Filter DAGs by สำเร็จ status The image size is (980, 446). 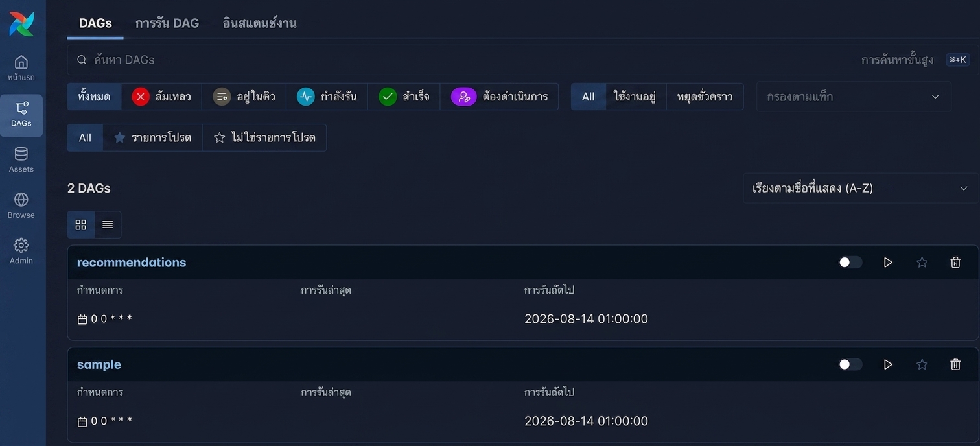pos(404,97)
